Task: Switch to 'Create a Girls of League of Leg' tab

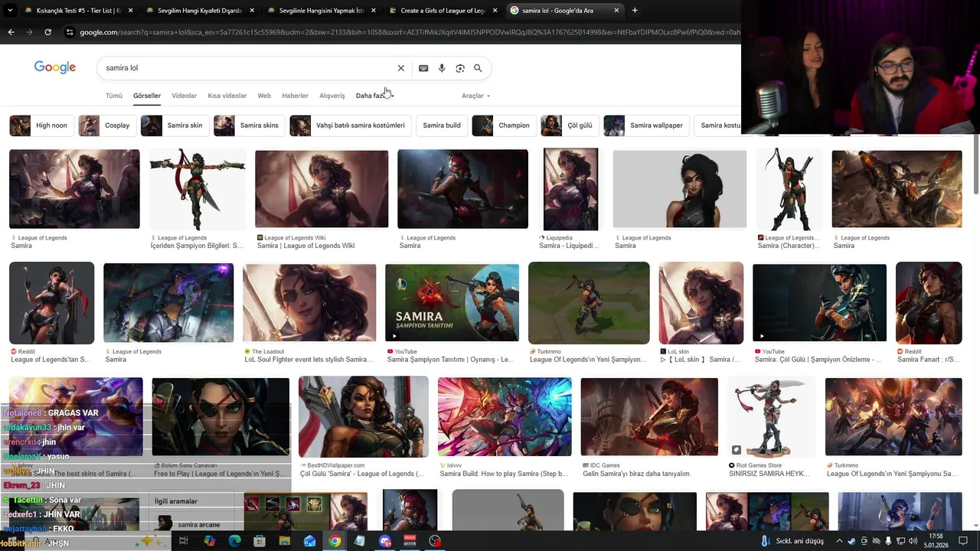Action: pyautogui.click(x=443, y=11)
